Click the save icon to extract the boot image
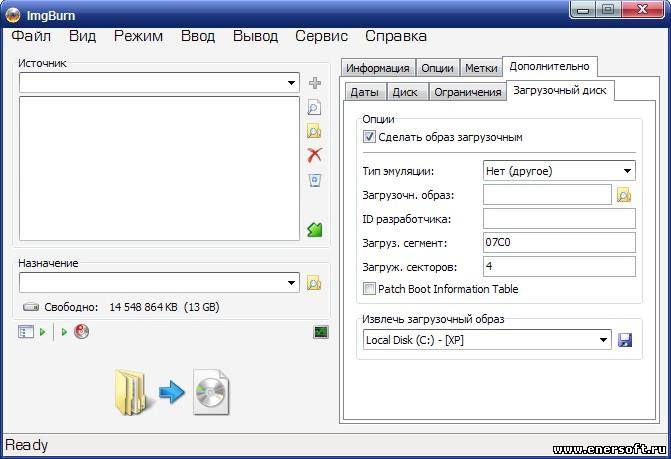 tap(625, 340)
